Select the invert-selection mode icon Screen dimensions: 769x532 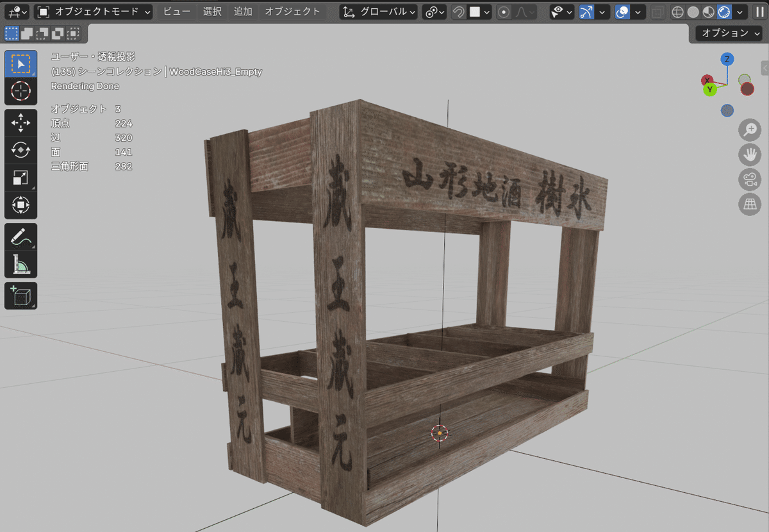pyautogui.click(x=58, y=33)
